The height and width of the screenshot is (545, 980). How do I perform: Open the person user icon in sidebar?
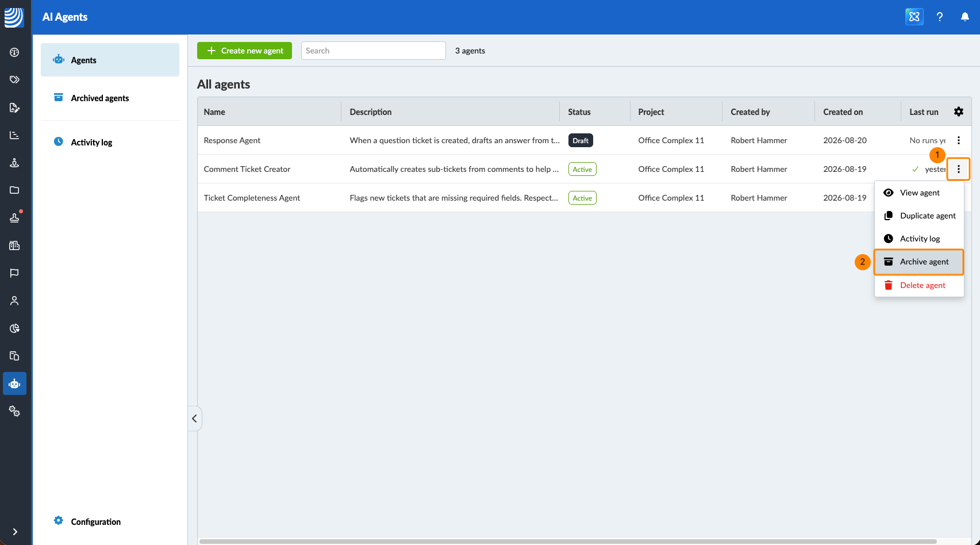[14, 301]
